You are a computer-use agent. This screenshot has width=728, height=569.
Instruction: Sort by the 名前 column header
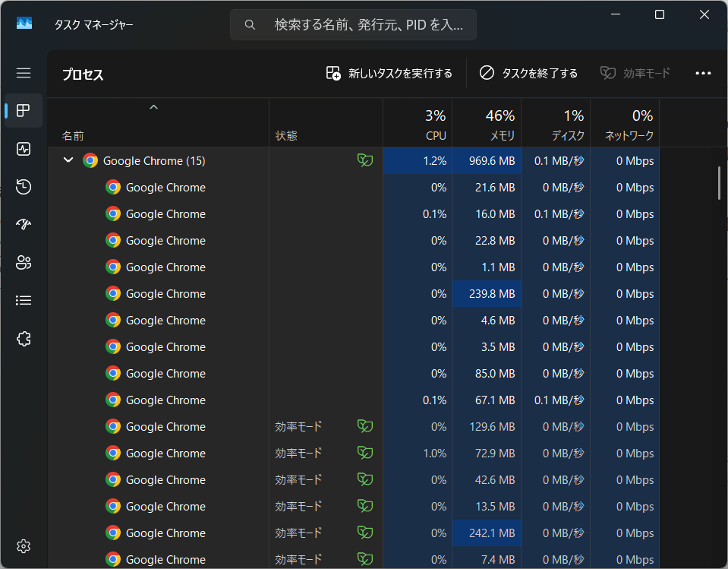[x=159, y=122]
